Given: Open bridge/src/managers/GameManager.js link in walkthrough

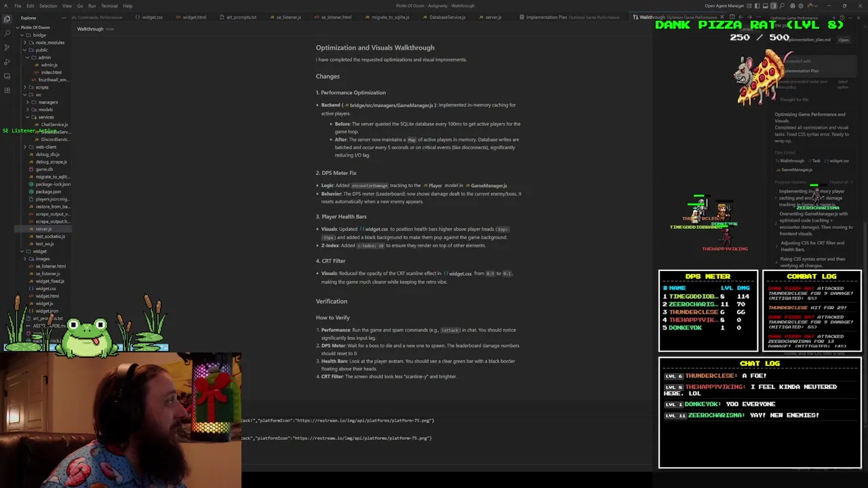Looking at the screenshot, I should point(390,105).
